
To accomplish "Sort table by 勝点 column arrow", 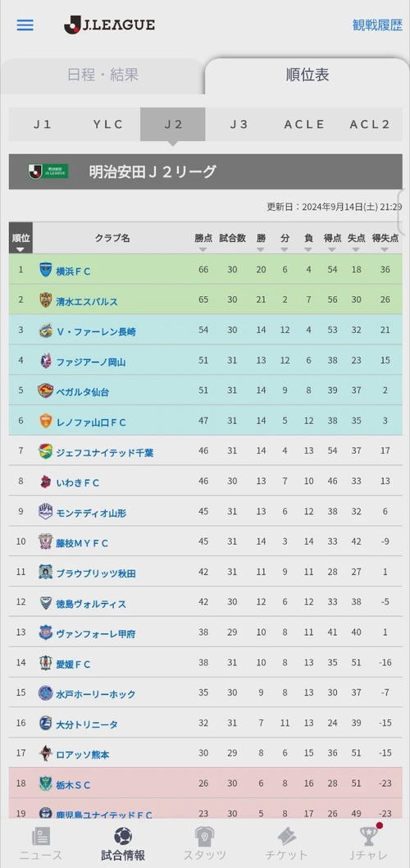I will click(203, 250).
